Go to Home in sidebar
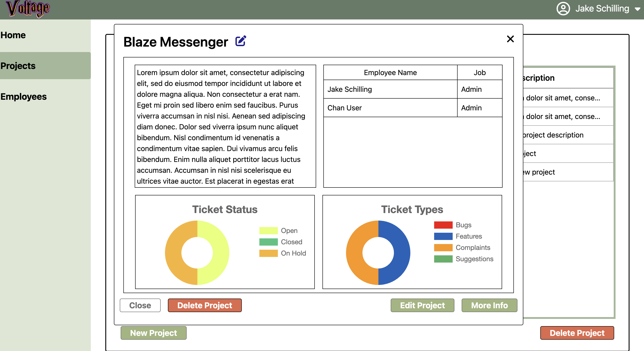Screen dimensions: 644x351 [x=13, y=35]
